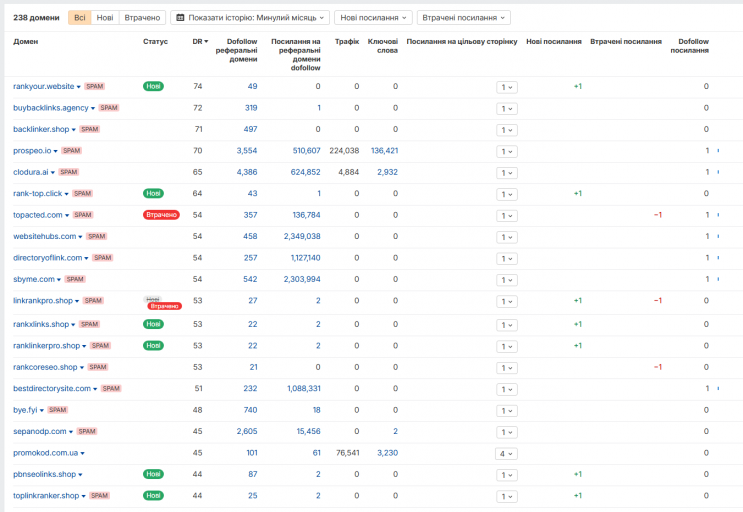
Task: Click dofollow bar indicator in bestdirectorysite.com row
Action: (718, 388)
